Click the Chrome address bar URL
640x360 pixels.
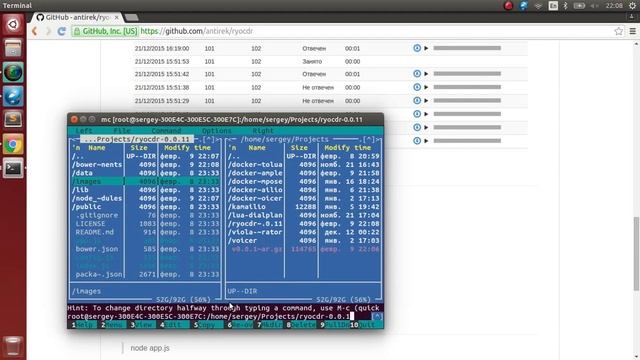pyautogui.click(x=197, y=31)
